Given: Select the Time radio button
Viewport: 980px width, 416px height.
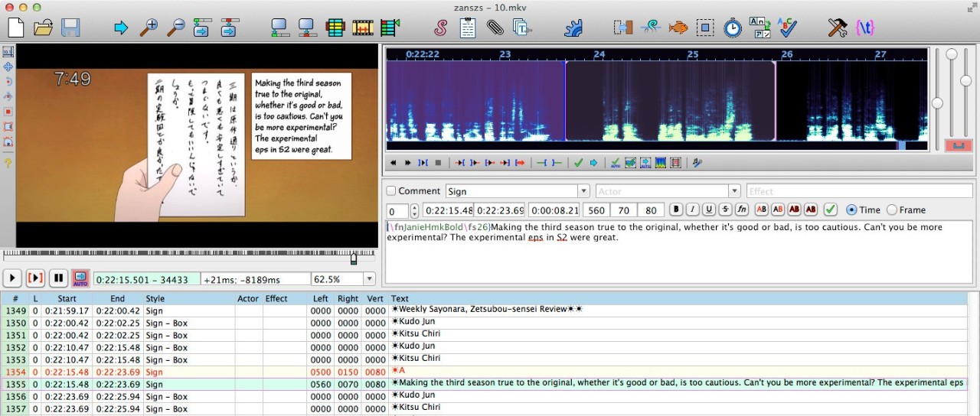Looking at the screenshot, I should pos(851,210).
